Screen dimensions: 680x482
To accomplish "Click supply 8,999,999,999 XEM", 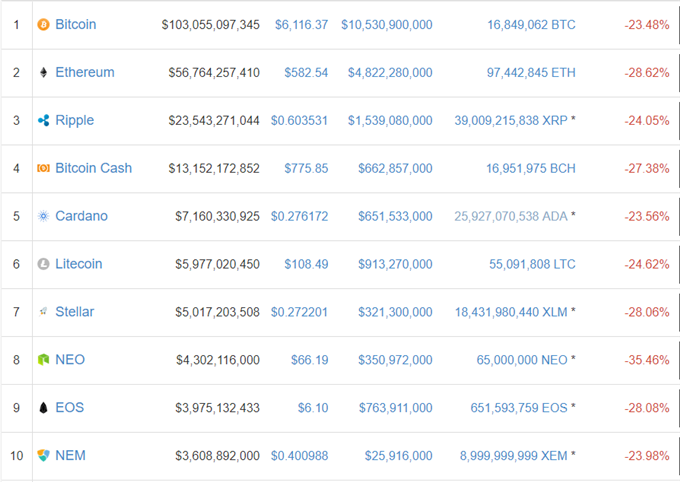I will coord(513,456).
